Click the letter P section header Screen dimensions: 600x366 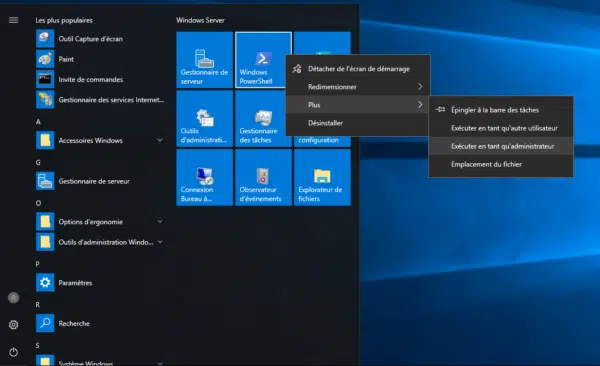coord(38,264)
